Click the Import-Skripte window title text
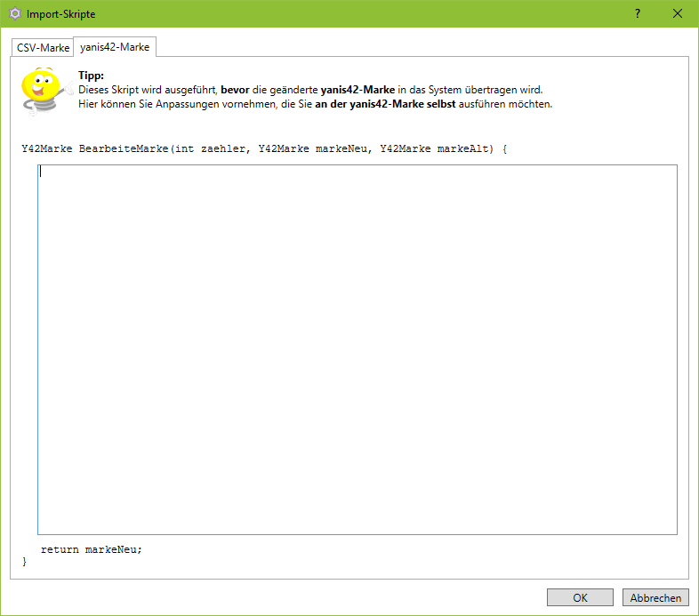 (x=60, y=14)
